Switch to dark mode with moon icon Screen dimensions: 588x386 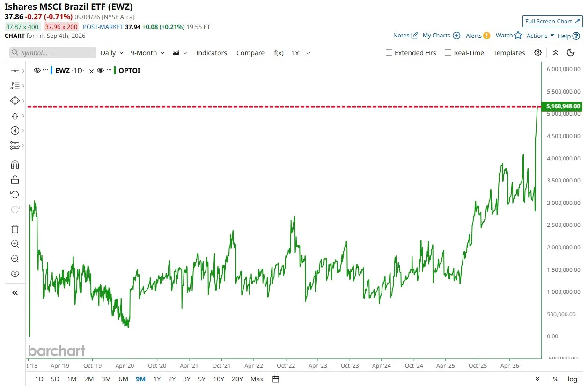(x=571, y=52)
